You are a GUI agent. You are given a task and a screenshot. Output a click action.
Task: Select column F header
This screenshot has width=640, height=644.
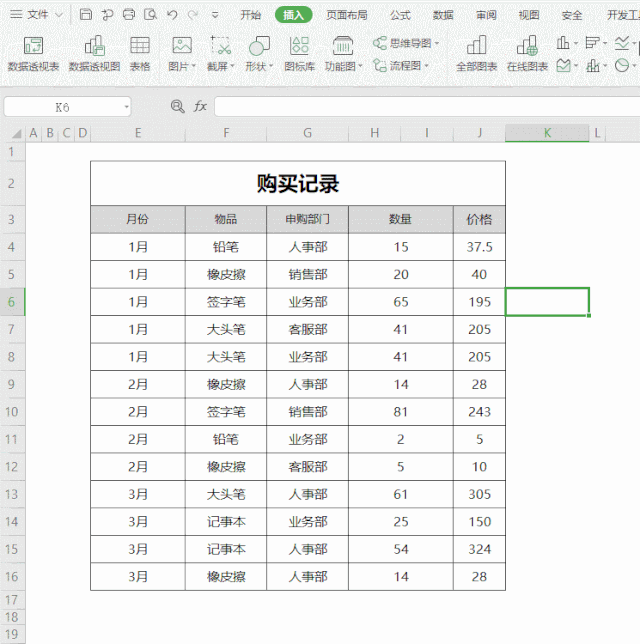click(x=226, y=133)
